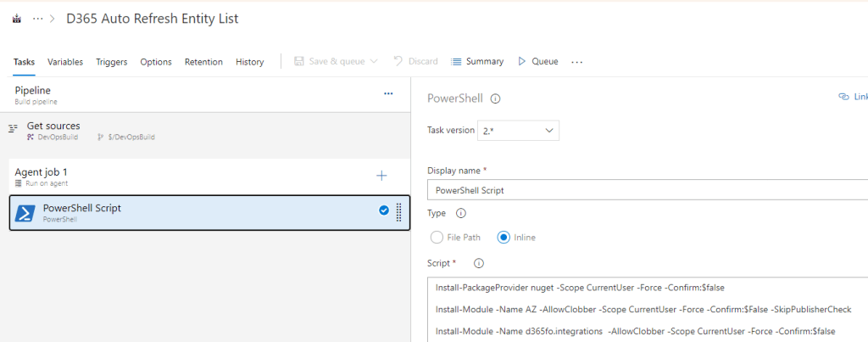Click the Link settings link

tap(853, 97)
